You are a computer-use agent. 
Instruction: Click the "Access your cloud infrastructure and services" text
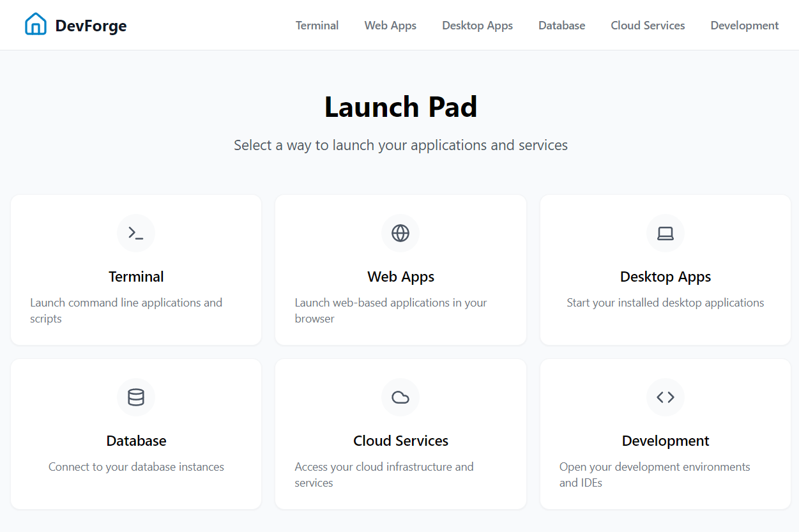384,475
